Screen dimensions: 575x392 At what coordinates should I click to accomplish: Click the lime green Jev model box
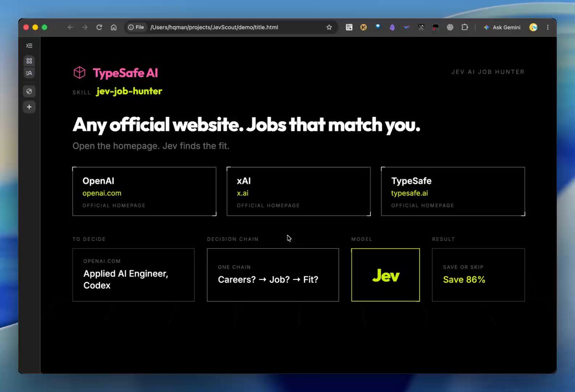pos(385,275)
